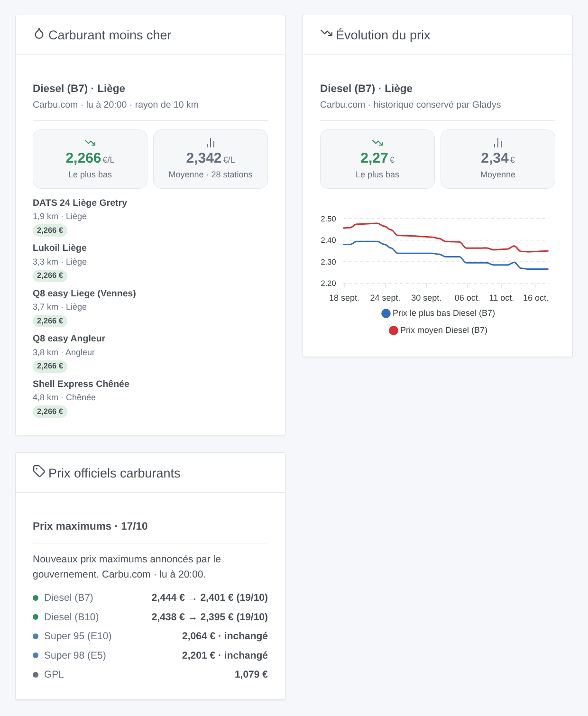Click 'Diesel (B7) · Liège' heading in Évolution card
Viewport: 588px width, 716px height.
[366, 89]
